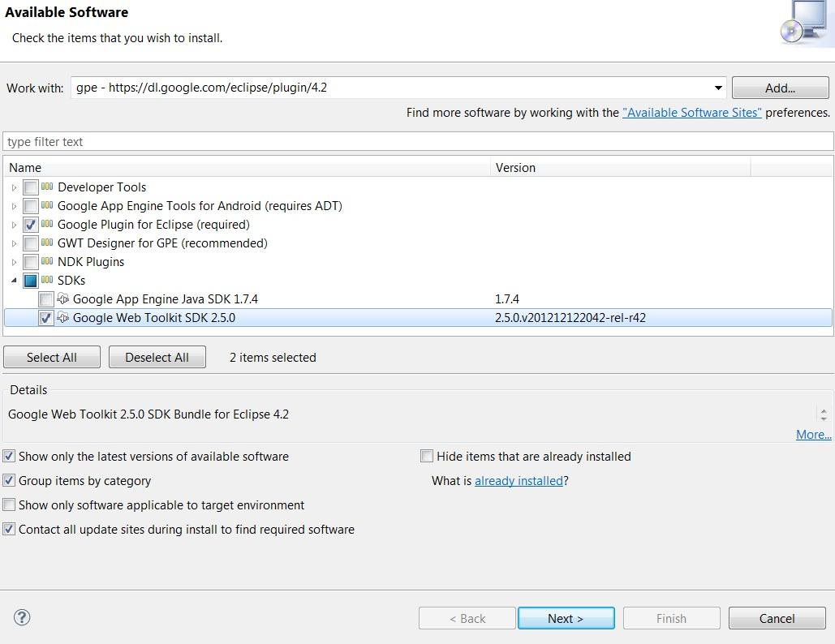Expand the Developer Tools tree node

tap(15, 187)
